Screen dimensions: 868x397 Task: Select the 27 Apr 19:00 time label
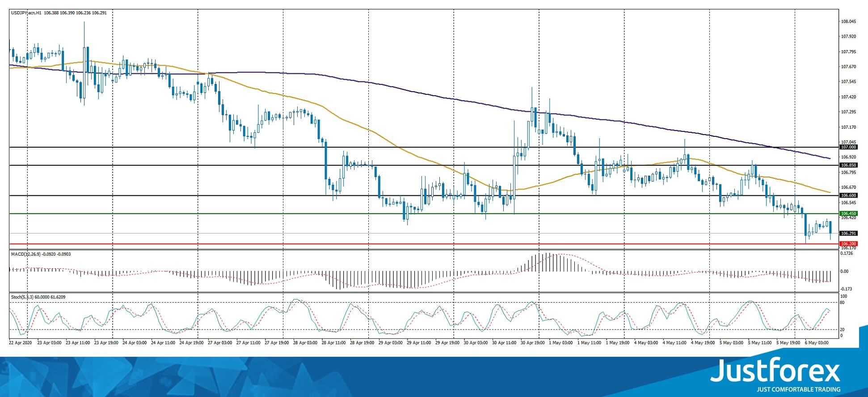point(277,343)
